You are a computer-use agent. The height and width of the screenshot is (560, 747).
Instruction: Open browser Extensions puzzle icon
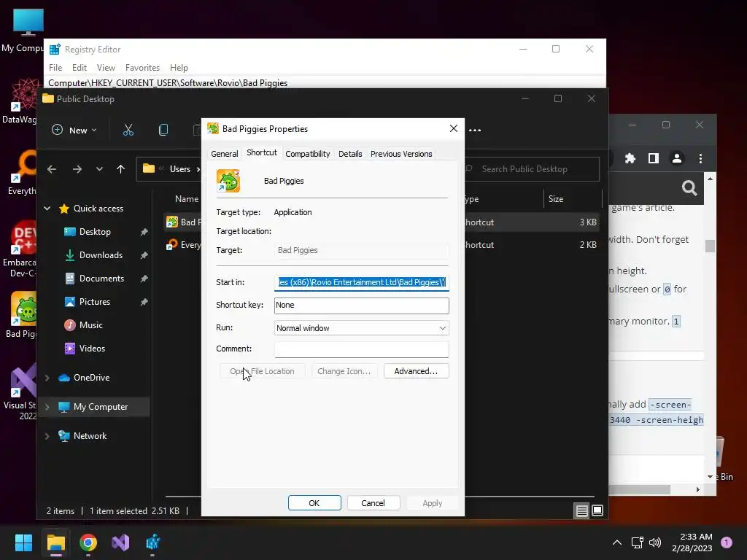(x=630, y=158)
